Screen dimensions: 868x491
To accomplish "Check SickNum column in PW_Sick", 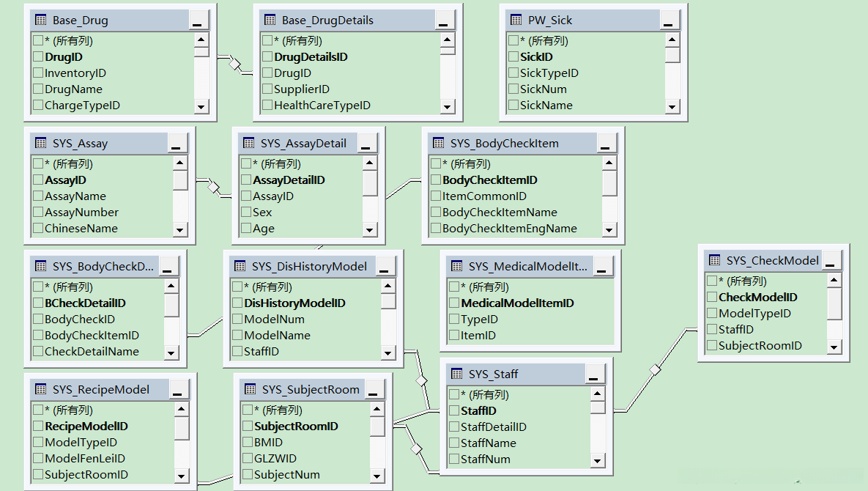I will pyautogui.click(x=513, y=89).
